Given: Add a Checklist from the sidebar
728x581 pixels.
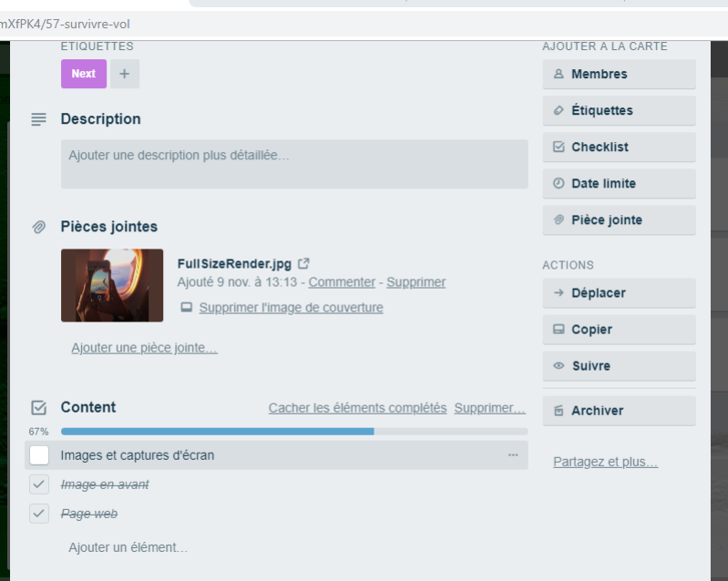Looking at the screenshot, I should pyautogui.click(x=620, y=148).
